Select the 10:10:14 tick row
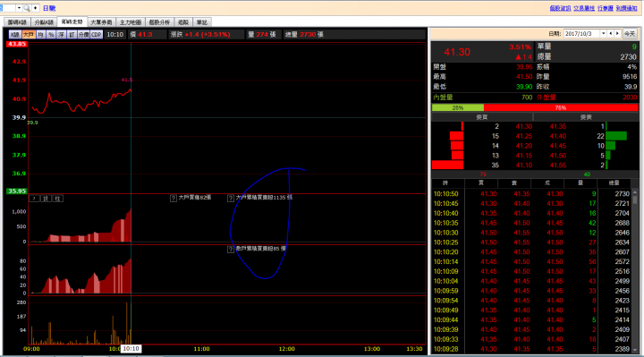Viewport: 644px width, 357px height. pyautogui.click(x=531, y=261)
